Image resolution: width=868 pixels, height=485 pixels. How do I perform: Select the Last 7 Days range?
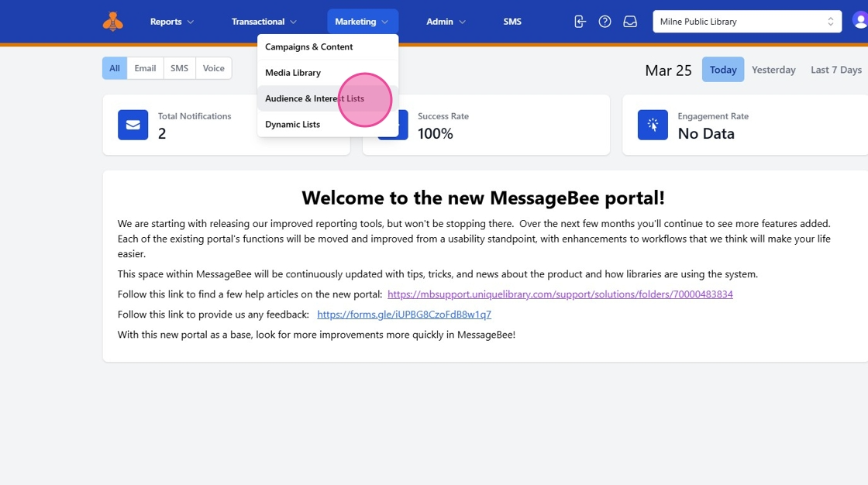[x=836, y=70]
